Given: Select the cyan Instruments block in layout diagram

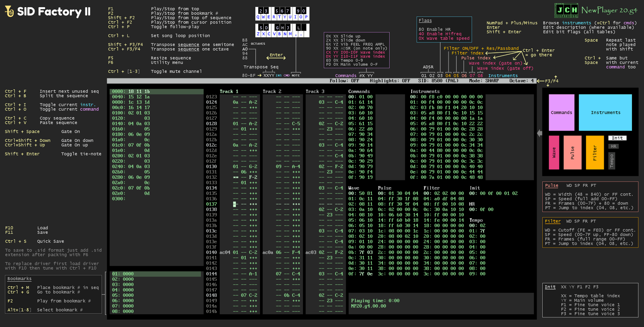Looking at the screenshot, I should click(x=605, y=112).
